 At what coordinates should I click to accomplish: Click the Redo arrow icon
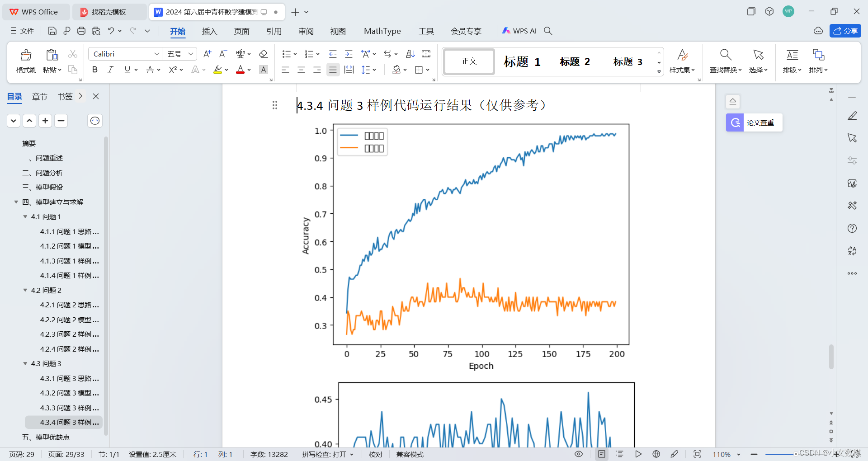(x=133, y=31)
